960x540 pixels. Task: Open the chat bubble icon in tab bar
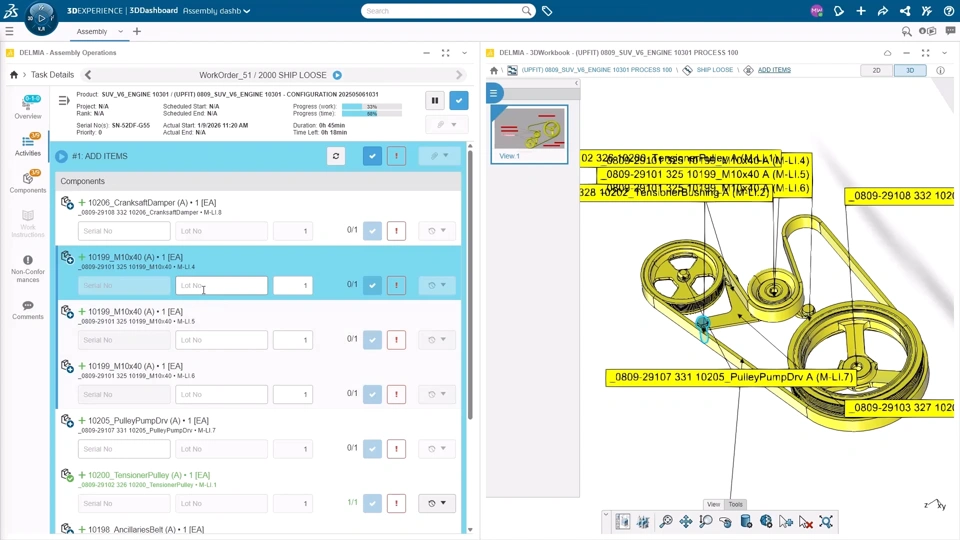950,31
